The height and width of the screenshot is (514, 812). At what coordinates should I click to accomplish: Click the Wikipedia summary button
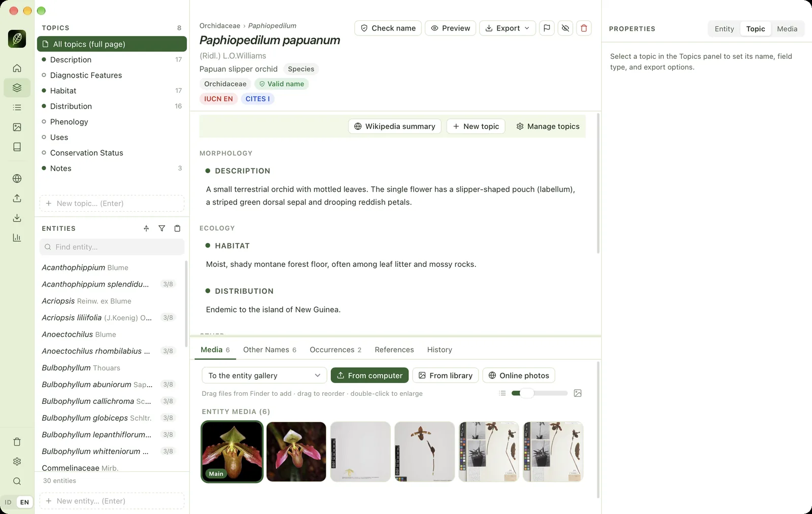pos(394,126)
